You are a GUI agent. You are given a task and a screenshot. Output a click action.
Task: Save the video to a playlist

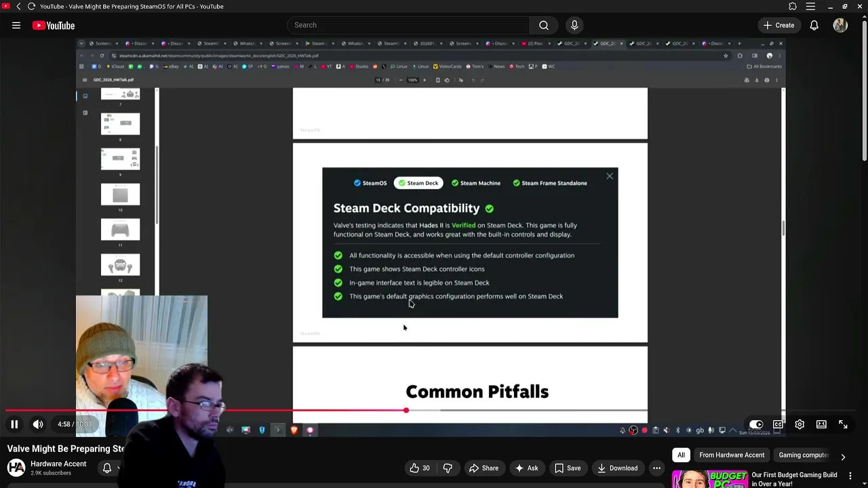[567, 468]
